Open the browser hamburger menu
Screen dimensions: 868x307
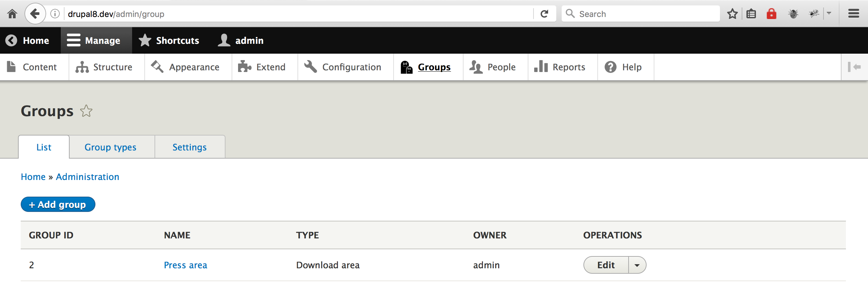(x=854, y=14)
